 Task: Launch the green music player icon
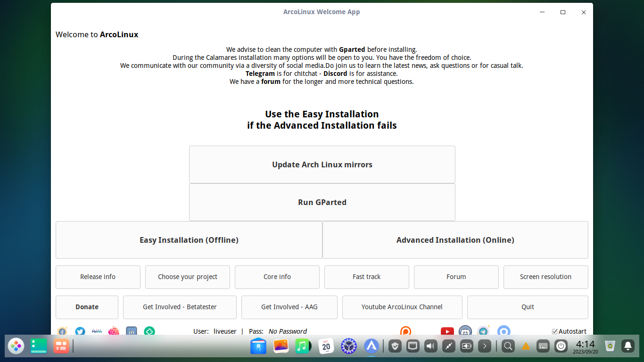pyautogui.click(x=304, y=346)
